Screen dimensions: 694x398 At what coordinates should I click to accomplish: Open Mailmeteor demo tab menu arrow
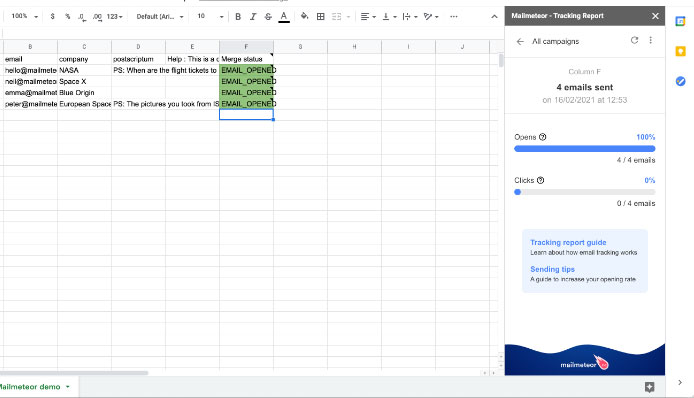(x=68, y=386)
